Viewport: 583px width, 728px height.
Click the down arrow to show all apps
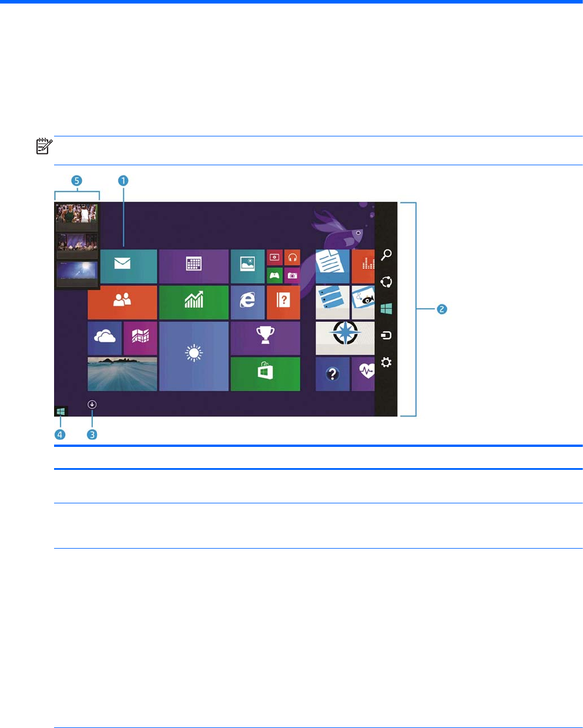[x=92, y=405]
